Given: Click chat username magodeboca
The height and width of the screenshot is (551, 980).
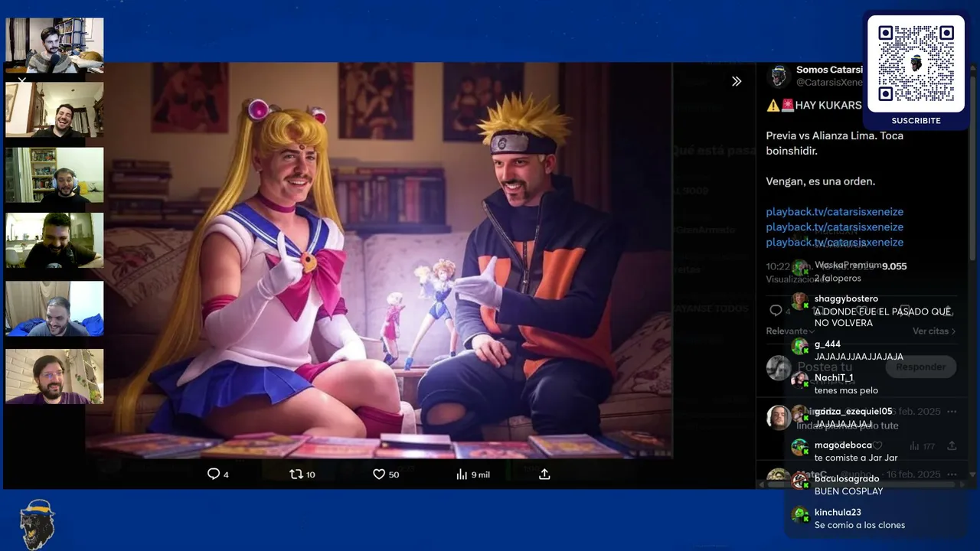Looking at the screenshot, I should point(843,445).
